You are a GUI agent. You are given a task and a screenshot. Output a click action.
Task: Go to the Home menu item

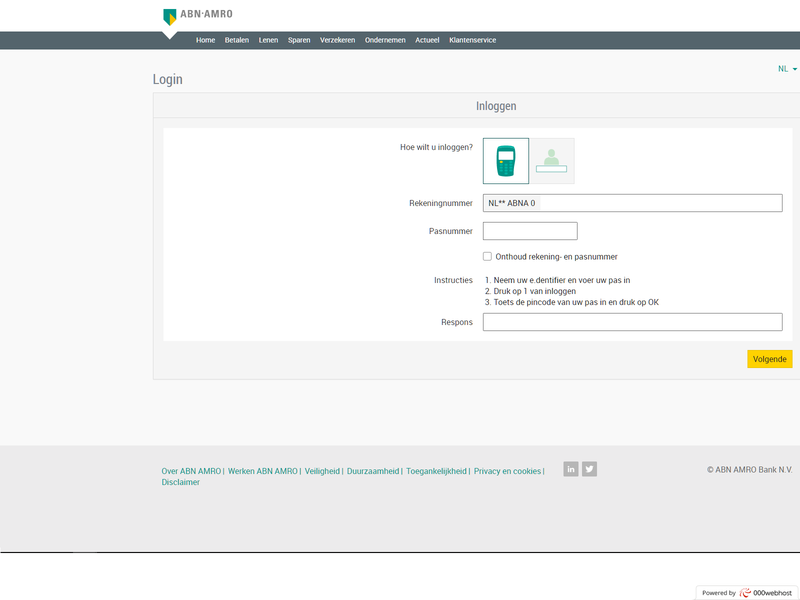206,40
